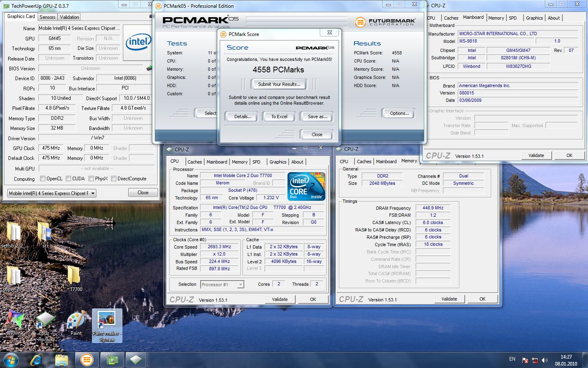Click the BIOS save icon in GPU-Z
588x368 pixels.
tap(149, 68)
